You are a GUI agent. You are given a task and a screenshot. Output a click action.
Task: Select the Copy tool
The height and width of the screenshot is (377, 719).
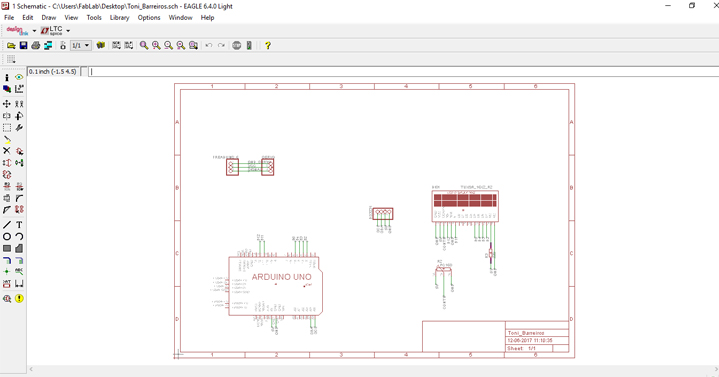tap(19, 104)
